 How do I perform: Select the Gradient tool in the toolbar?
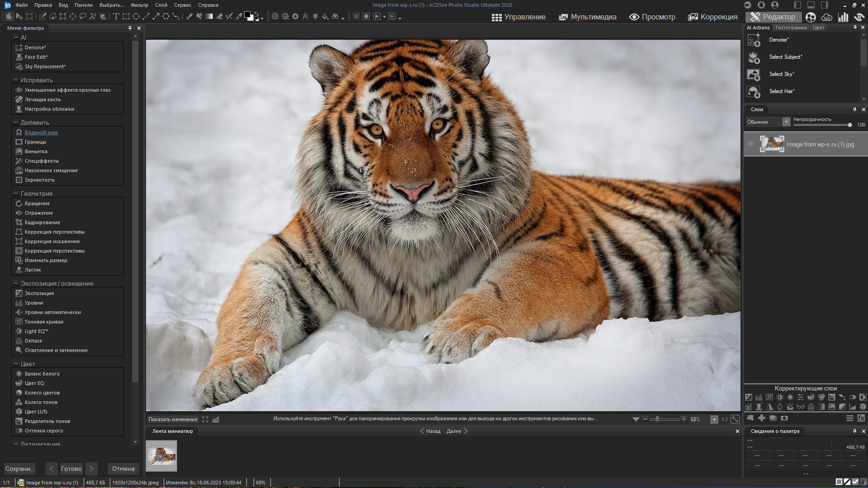[209, 17]
